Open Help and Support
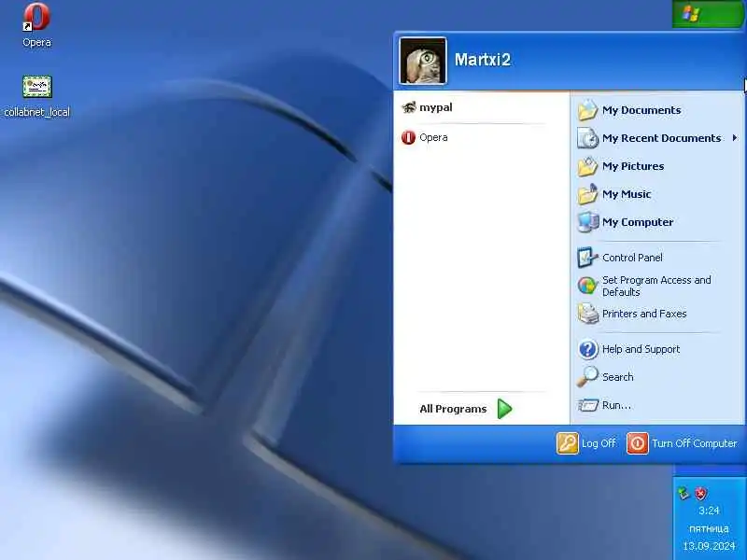 tap(657, 349)
